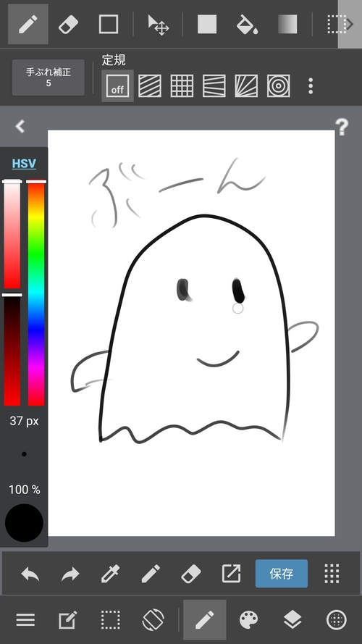Screen dimensions: 362x644
Task: Click the rainbow hue slider bar
Action: tap(36, 293)
